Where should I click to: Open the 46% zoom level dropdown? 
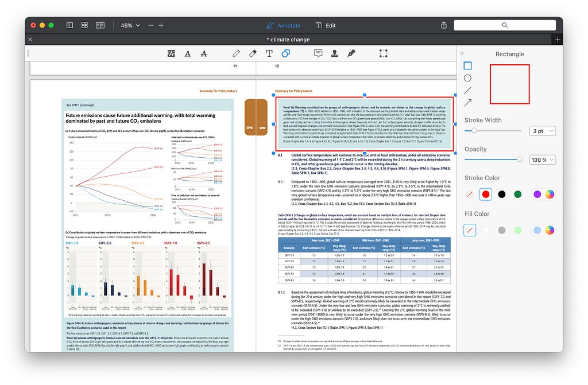tap(130, 25)
